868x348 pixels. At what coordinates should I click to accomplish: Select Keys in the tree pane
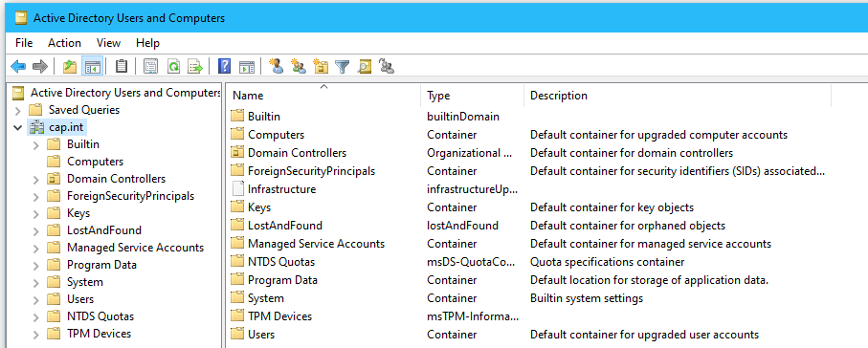[78, 213]
